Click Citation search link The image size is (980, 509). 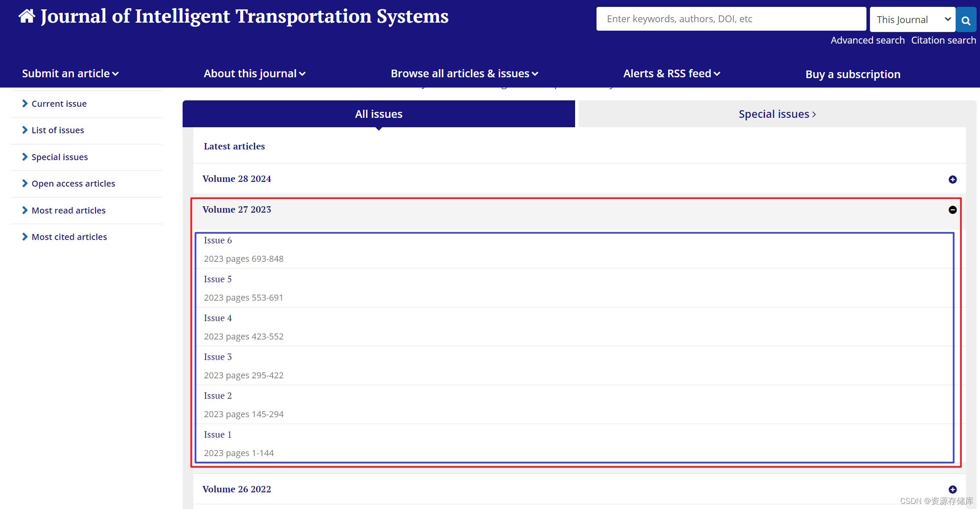coord(943,40)
